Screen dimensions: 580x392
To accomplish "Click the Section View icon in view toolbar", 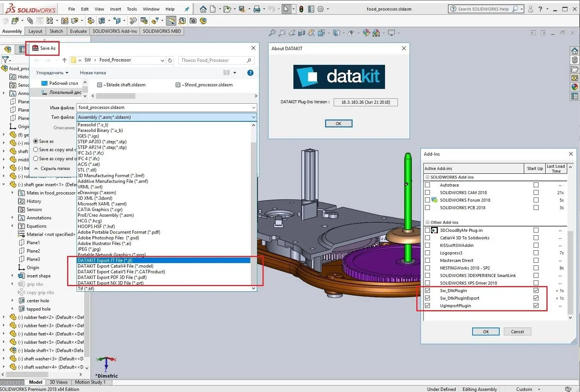I will (302, 33).
